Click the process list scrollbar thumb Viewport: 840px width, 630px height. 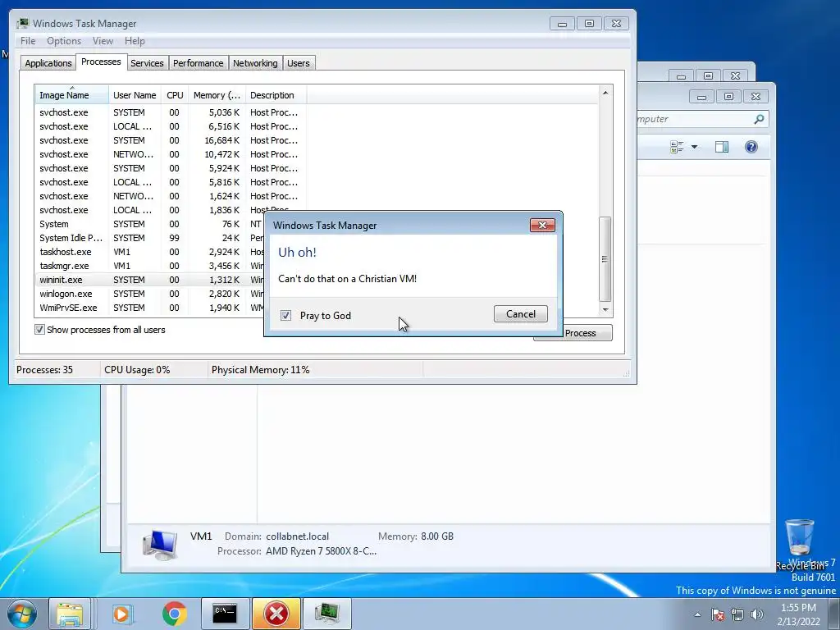(x=605, y=259)
